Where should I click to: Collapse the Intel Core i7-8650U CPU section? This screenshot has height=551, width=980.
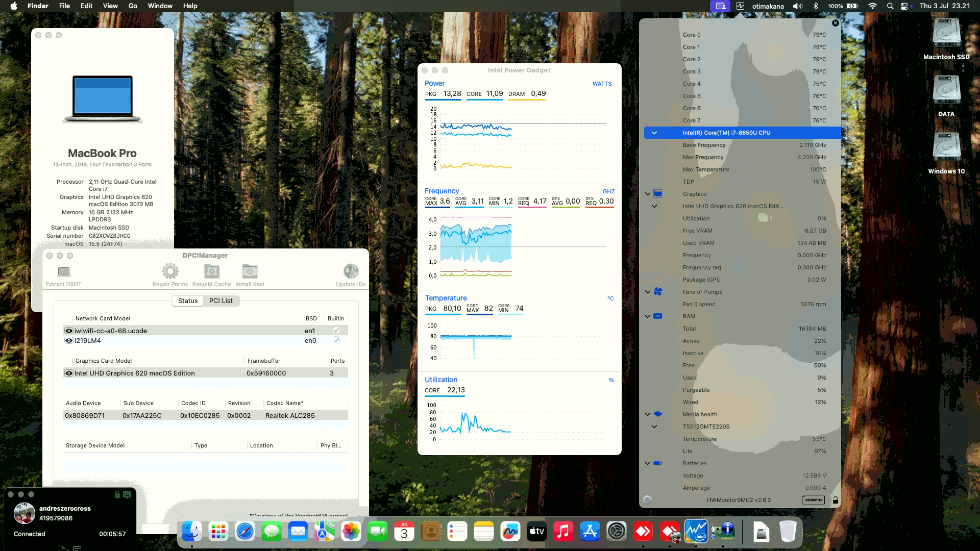point(655,132)
